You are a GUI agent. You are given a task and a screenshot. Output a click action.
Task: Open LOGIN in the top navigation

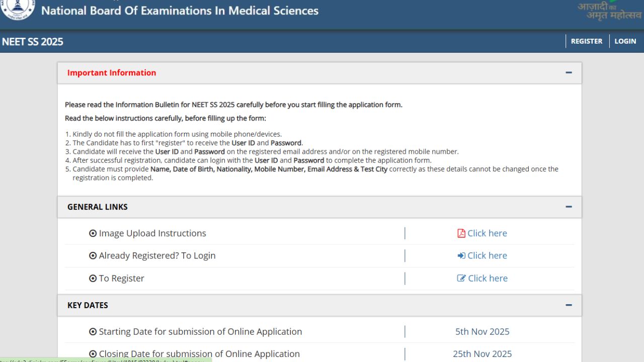point(625,41)
